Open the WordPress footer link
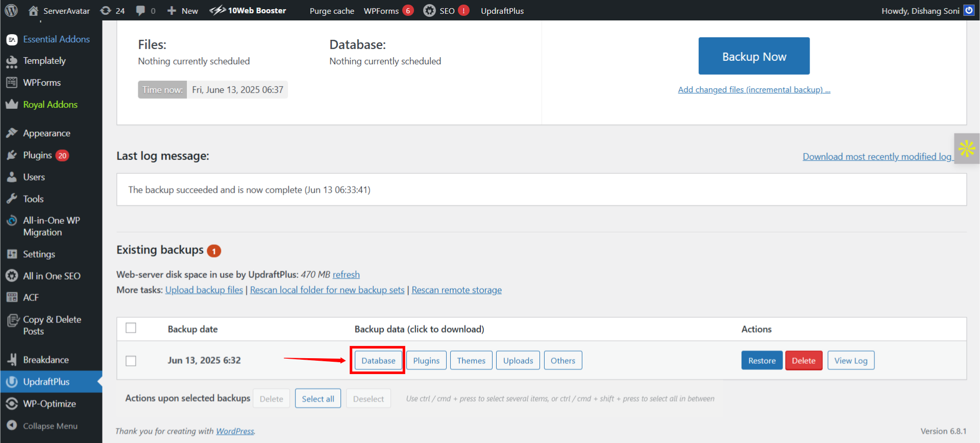The width and height of the screenshot is (980, 443). pos(235,431)
